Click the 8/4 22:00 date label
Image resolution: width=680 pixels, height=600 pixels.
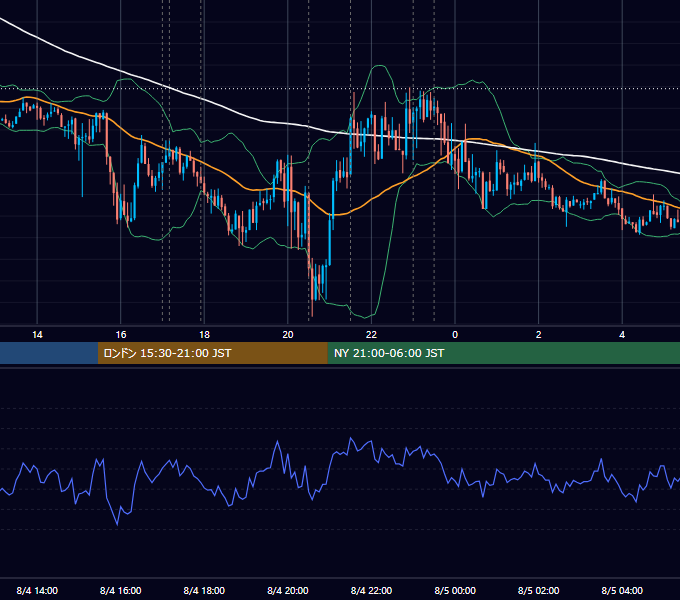pos(371,590)
